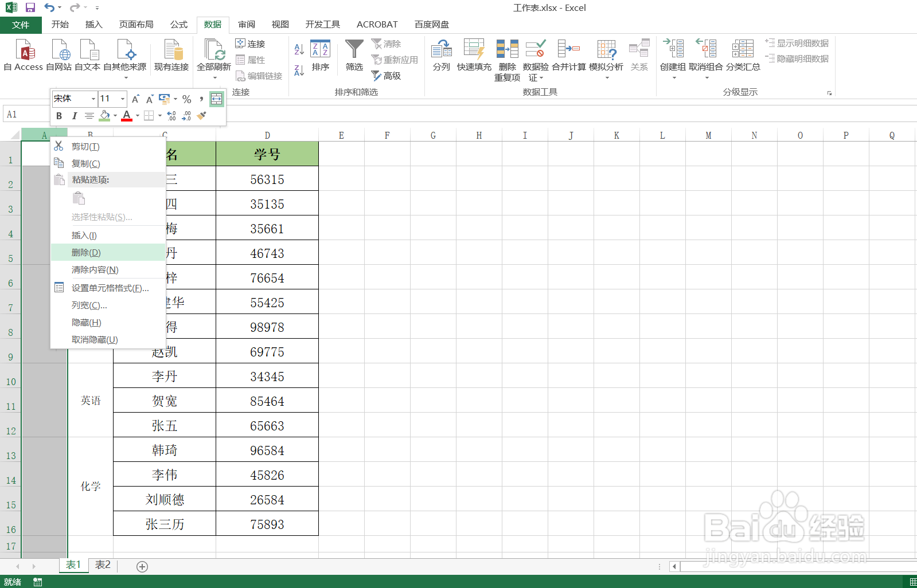The image size is (917, 588).
Task: Choose Copy (复制) in context menu
Action: [x=108, y=163]
